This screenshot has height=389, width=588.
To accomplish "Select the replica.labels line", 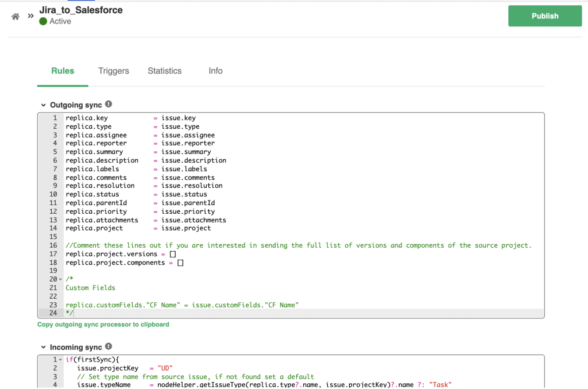I will [x=137, y=169].
